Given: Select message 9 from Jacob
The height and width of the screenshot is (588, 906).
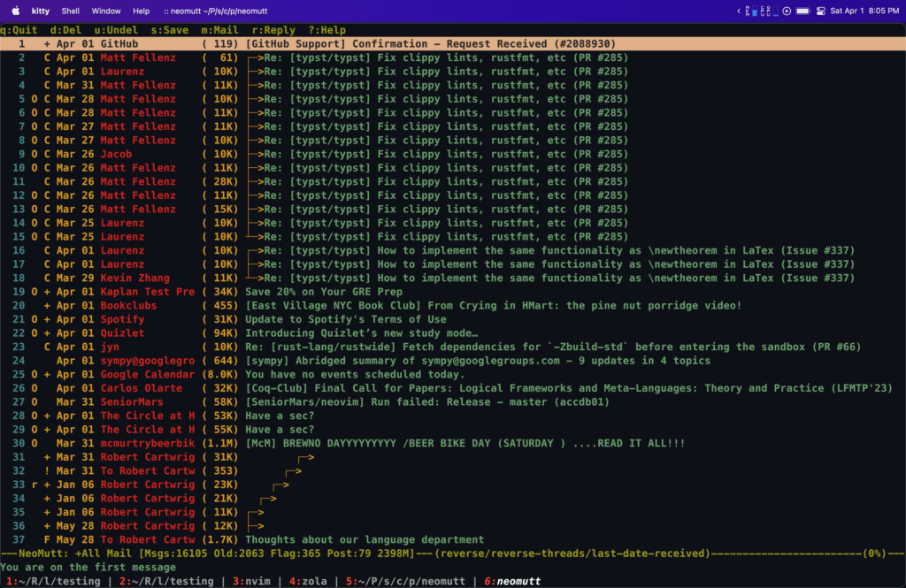Looking at the screenshot, I should [453, 154].
